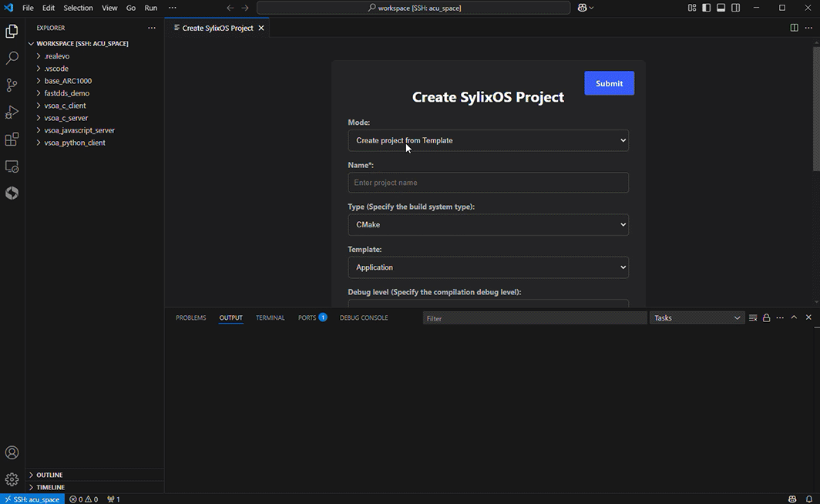The image size is (820, 504).
Task: Toggle output auto scroll lock
Action: tap(767, 318)
